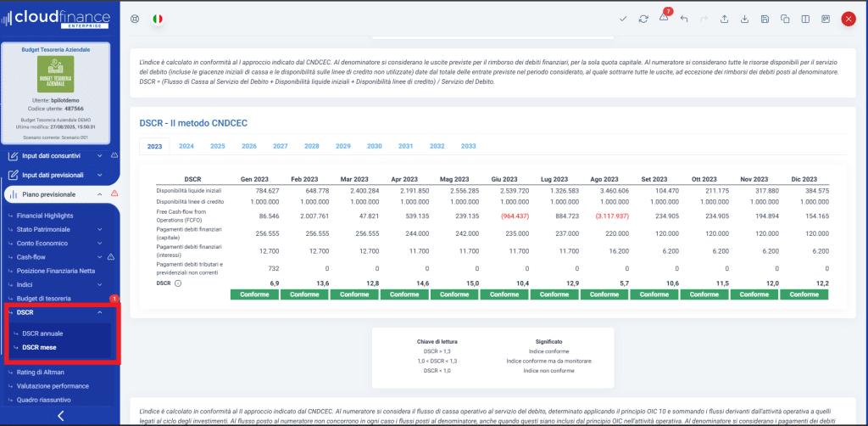868x426 pixels.
Task: Click the upload icon in the toolbar
Action: pyautogui.click(x=724, y=19)
